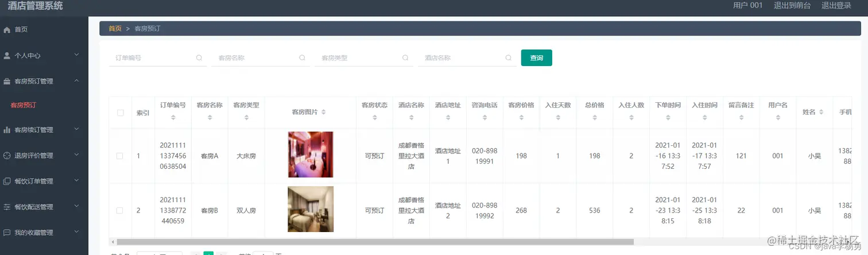Click the person icon for 个人中心
The height and width of the screenshot is (255, 868).
point(7,56)
